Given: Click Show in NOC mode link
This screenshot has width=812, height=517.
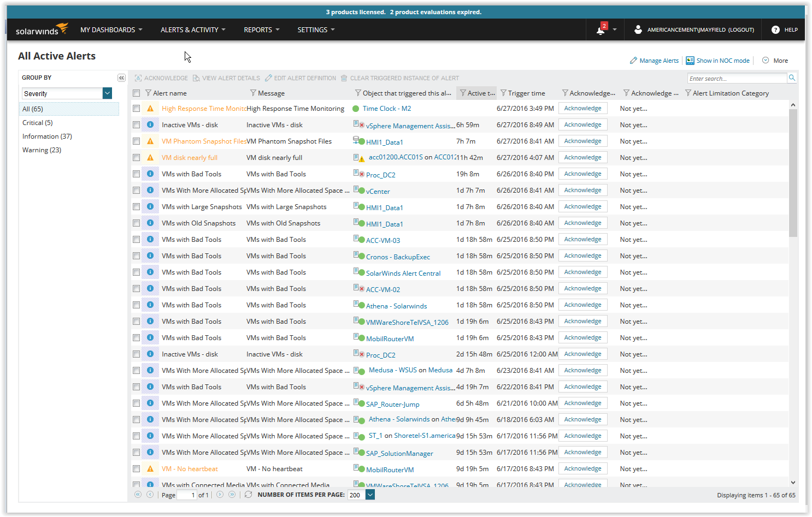Looking at the screenshot, I should (723, 61).
